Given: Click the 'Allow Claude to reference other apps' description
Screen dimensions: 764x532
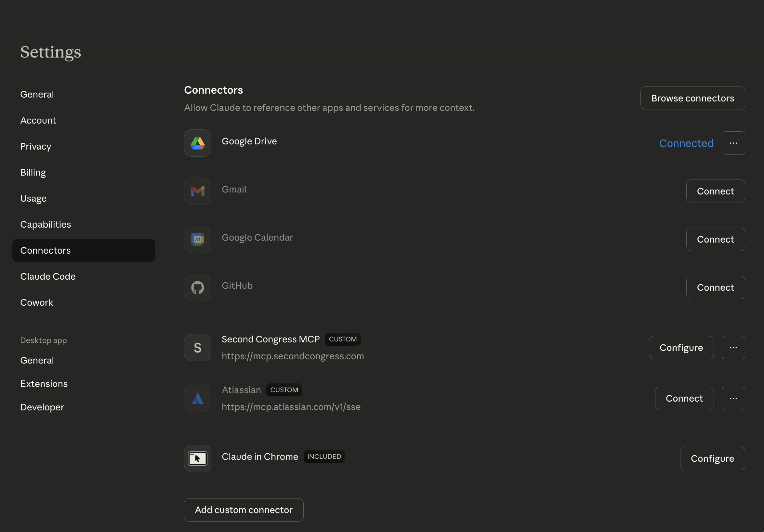Looking at the screenshot, I should (329, 108).
